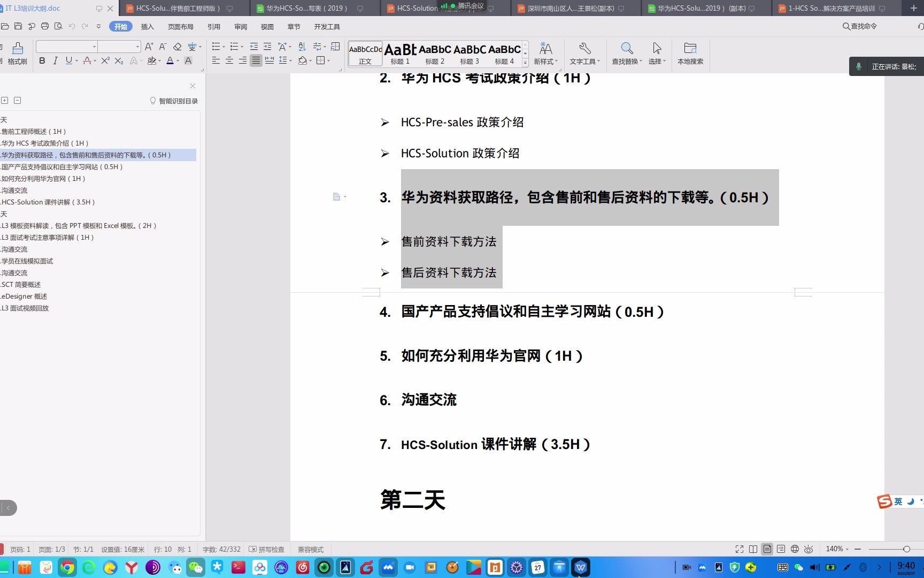Viewport: 924px width, 578px height.
Task: Collapse navigation pane with left arrow button
Action: (8, 508)
